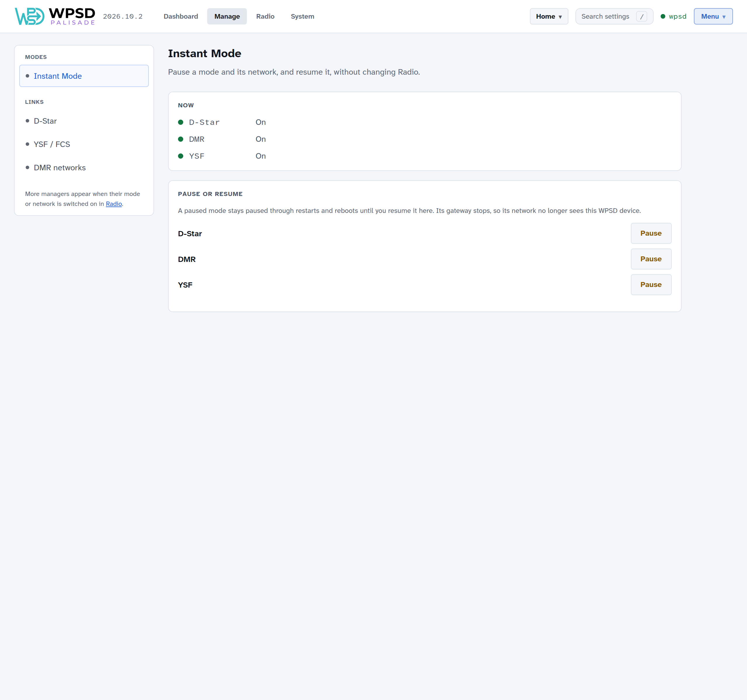Select the Manage tab
The image size is (747, 700).
(x=227, y=16)
